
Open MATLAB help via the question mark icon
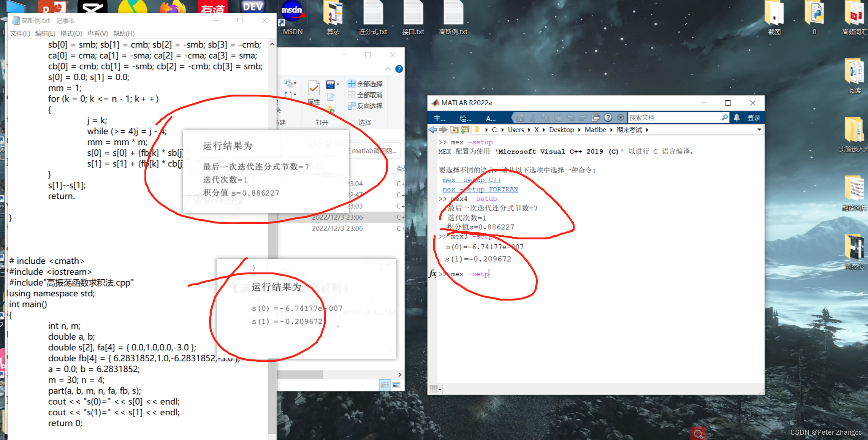608,117
